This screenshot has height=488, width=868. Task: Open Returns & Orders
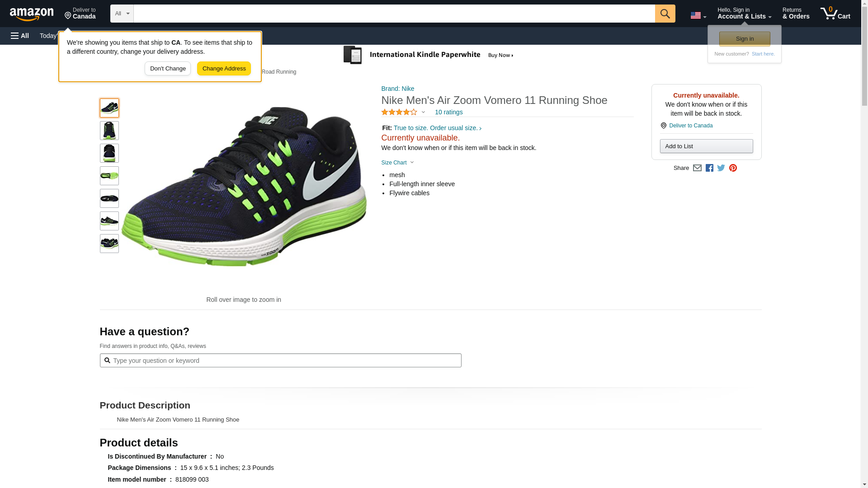[796, 14]
